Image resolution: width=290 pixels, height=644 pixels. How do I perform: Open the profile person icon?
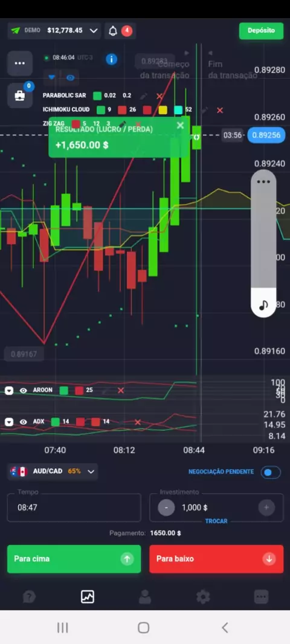point(145,596)
